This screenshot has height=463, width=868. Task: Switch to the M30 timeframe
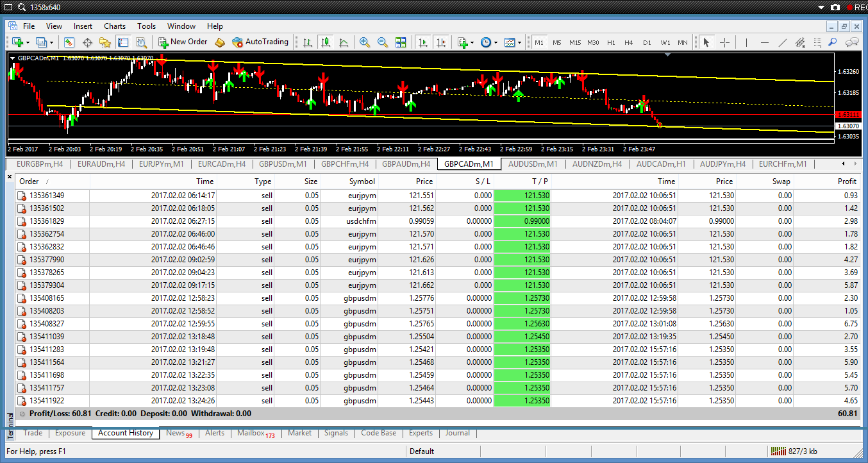[593, 42]
